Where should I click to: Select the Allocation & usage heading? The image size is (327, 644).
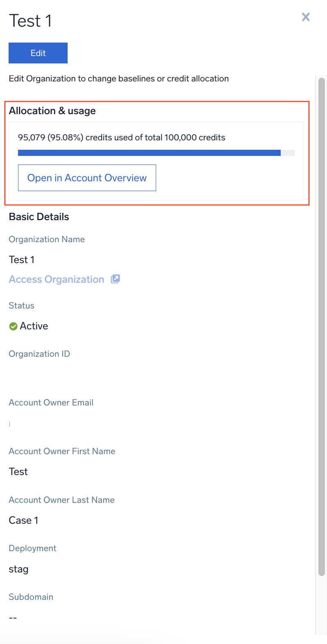pyautogui.click(x=52, y=111)
